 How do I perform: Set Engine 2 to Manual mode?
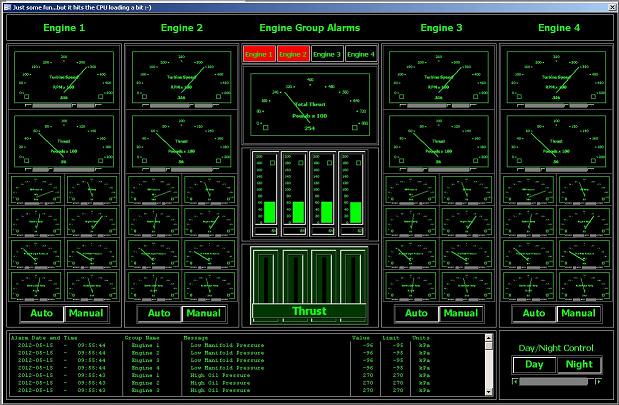pos(204,313)
